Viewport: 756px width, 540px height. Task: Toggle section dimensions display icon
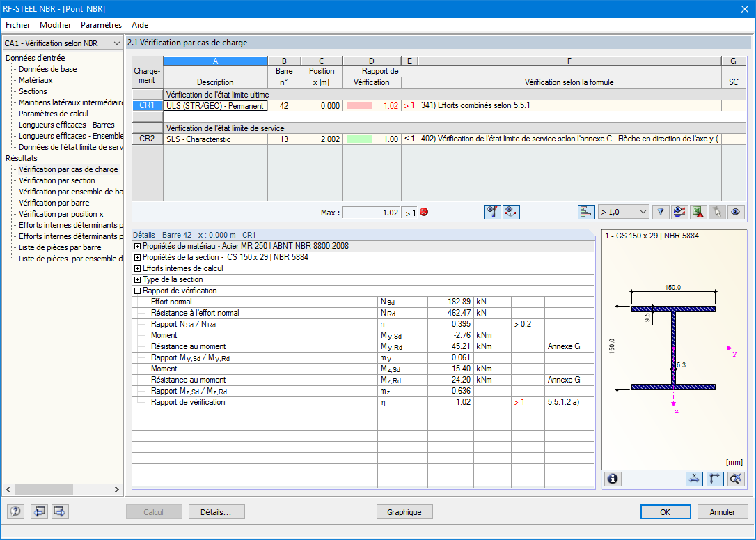point(694,479)
